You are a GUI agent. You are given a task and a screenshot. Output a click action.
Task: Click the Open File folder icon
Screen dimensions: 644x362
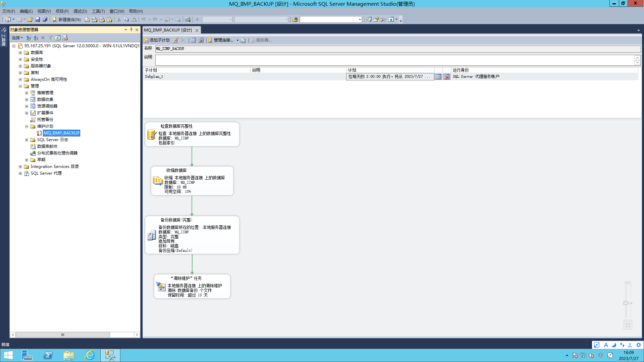pyautogui.click(x=30, y=20)
